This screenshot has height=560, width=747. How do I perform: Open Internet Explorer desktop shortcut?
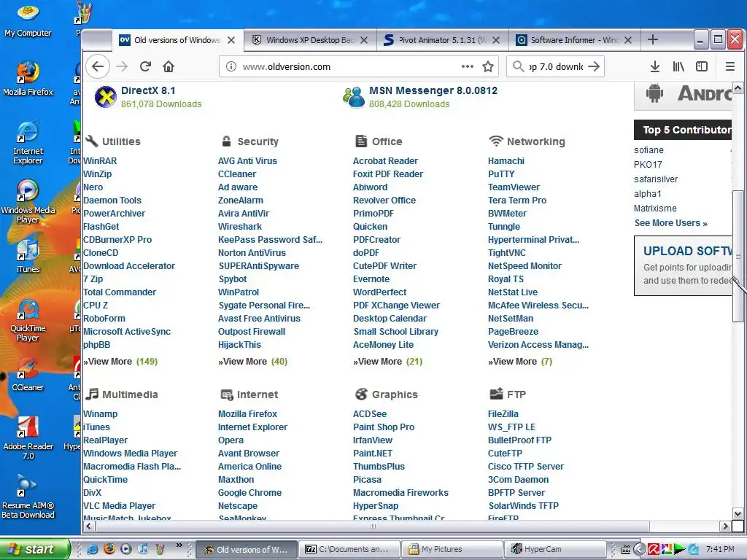(x=28, y=143)
